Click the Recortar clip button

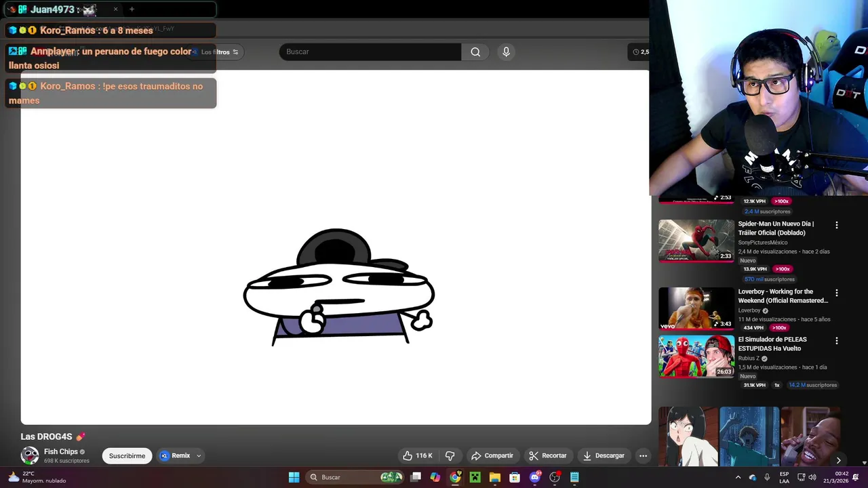(548, 455)
